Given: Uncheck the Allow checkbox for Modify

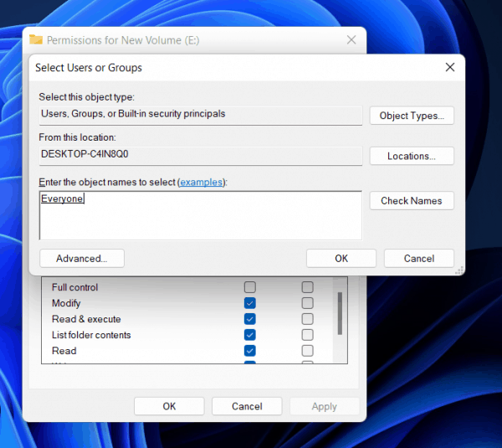Looking at the screenshot, I should [x=249, y=303].
